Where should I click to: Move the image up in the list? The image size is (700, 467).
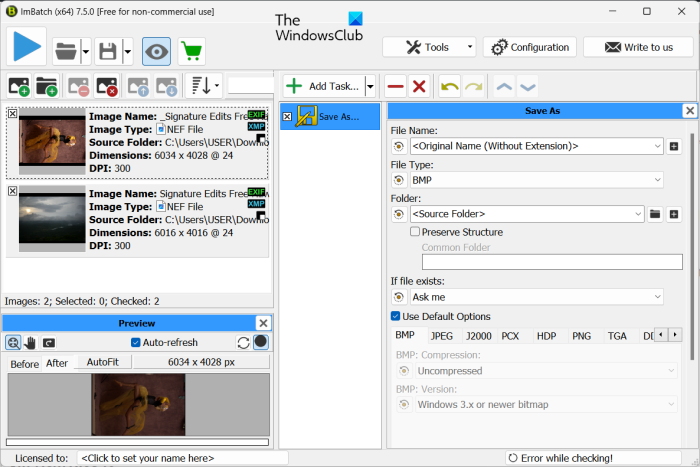(138, 86)
